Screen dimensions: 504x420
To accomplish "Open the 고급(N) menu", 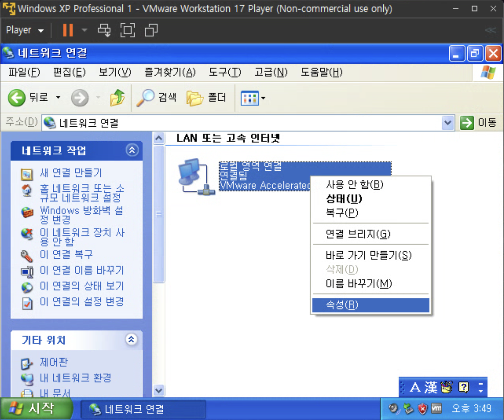I will 271,72.
